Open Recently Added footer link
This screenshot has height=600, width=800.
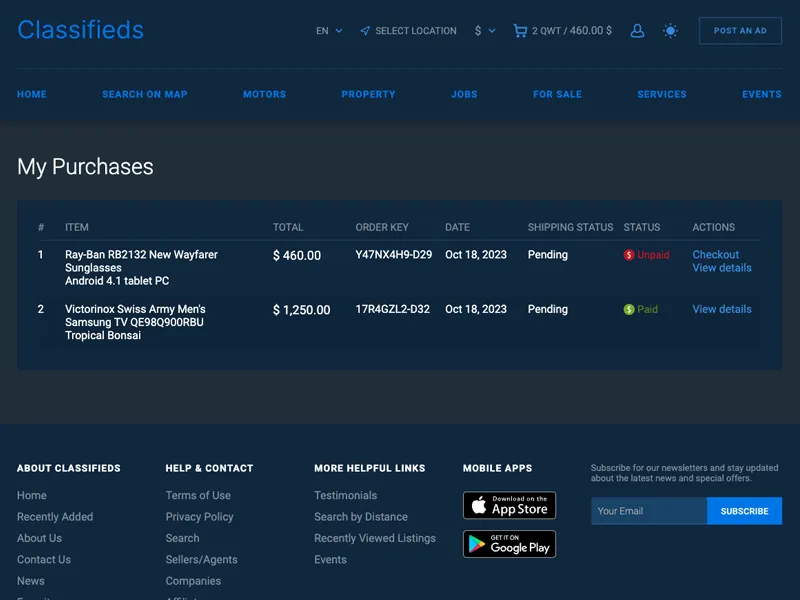[55, 517]
